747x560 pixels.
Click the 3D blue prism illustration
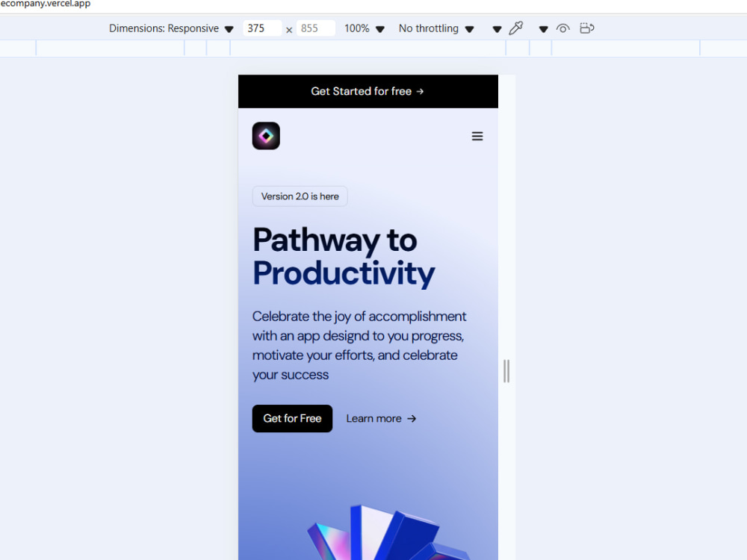tap(388, 532)
